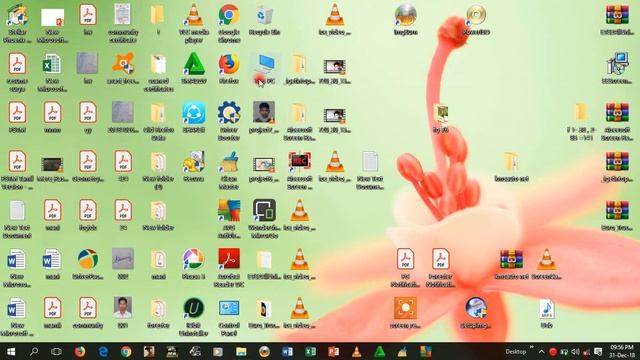
Task: Expand the hidden system tray icons chevron
Action: [542, 351]
